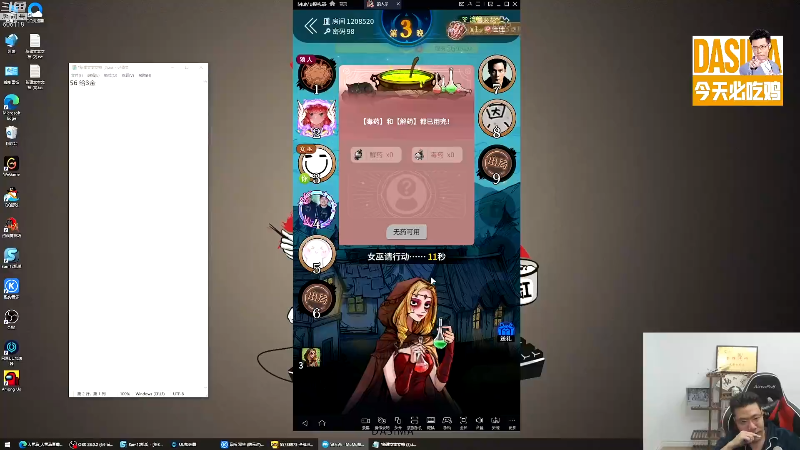Screen dimensions: 800x450
Task: Select player 6 eliminated avatar
Action: point(316,298)
